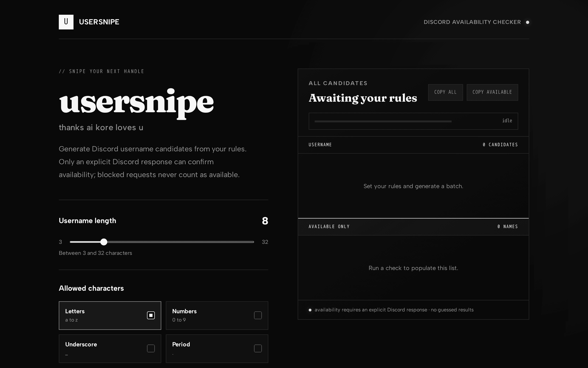Click the slider maximum label 32

tap(265, 242)
